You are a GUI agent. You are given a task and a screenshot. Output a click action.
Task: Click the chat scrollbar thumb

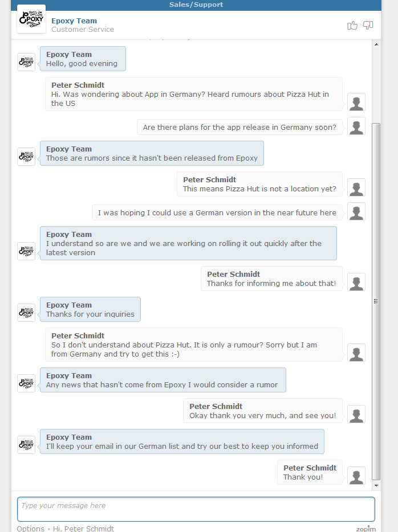(x=376, y=301)
